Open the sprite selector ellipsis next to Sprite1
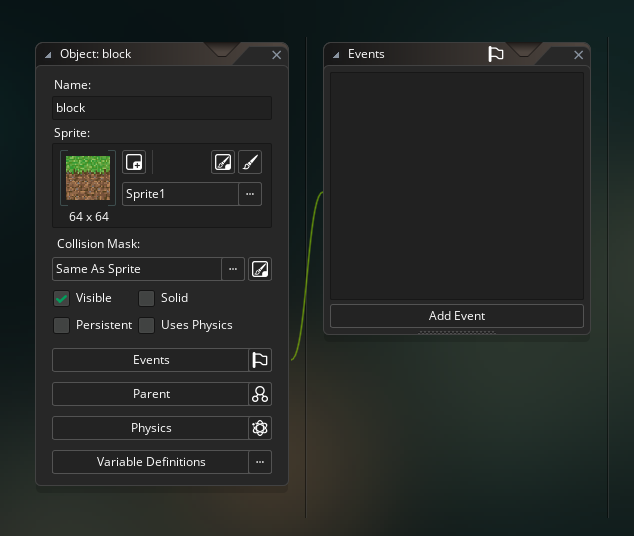The height and width of the screenshot is (536, 634). [x=250, y=194]
